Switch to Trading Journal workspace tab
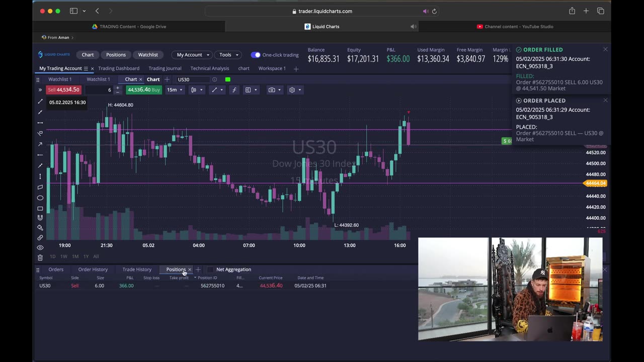This screenshot has width=644, height=362. pyautogui.click(x=165, y=68)
